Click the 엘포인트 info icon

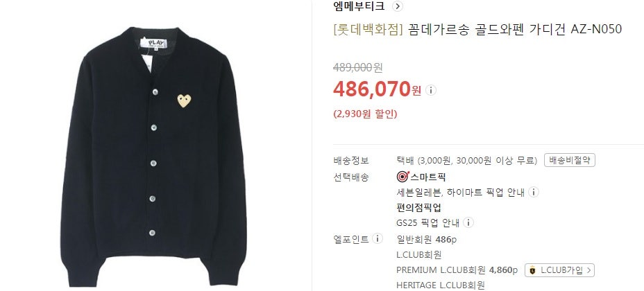[377, 238]
